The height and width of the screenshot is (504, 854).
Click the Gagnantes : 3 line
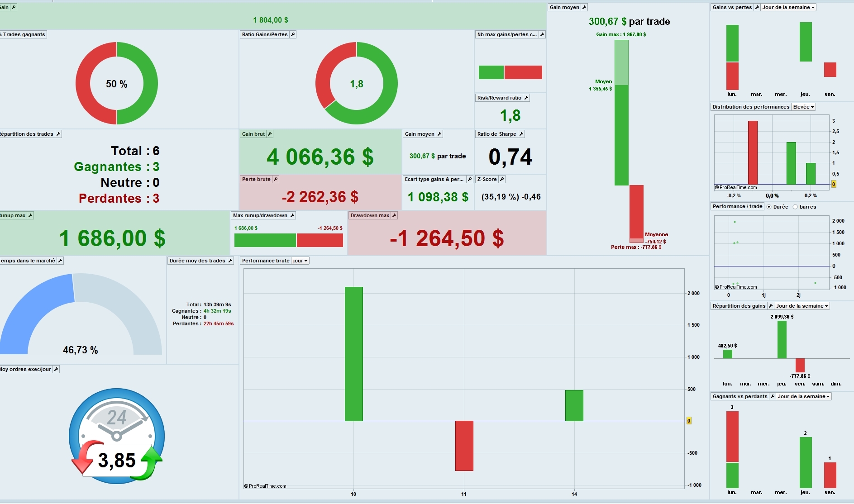coord(117,166)
